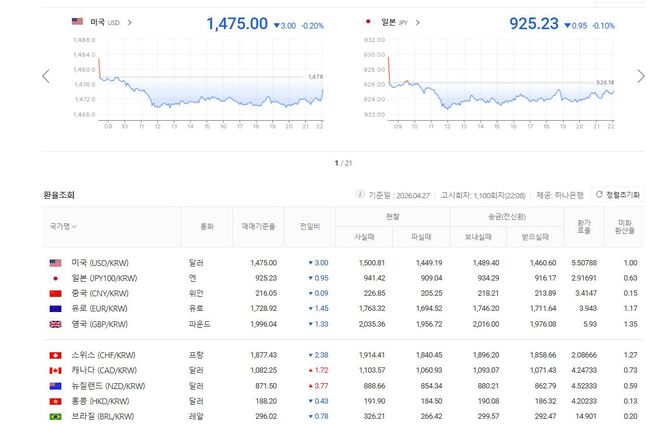Click the Canada flag in table

[56, 371]
